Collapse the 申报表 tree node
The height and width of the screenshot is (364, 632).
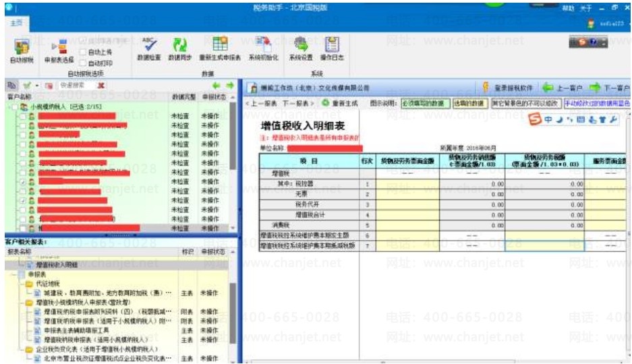pos(13,274)
